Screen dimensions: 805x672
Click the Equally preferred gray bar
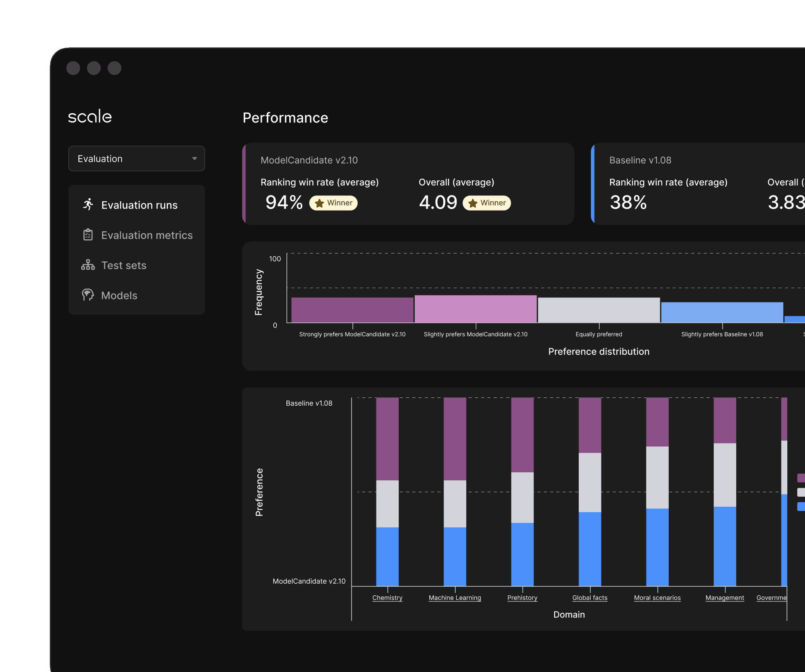(599, 310)
